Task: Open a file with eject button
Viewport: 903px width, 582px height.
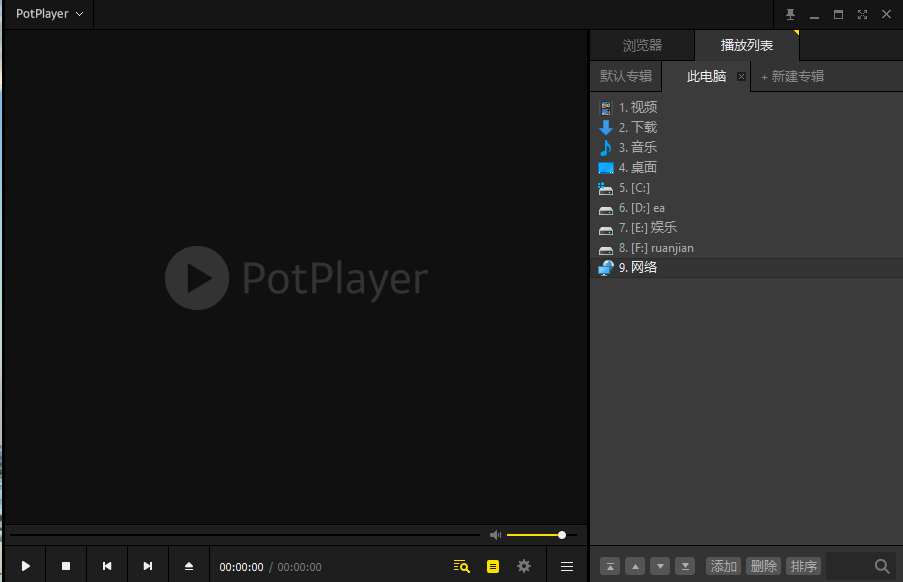Action: pyautogui.click(x=189, y=566)
